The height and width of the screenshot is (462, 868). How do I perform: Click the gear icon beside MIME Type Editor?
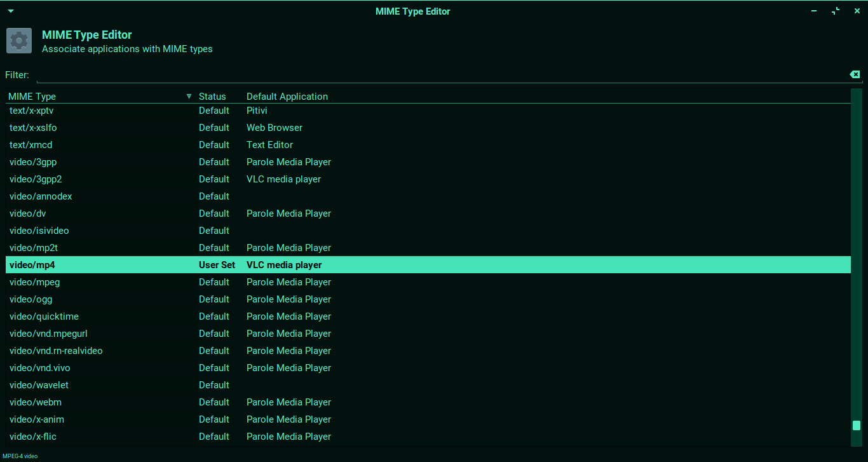click(x=19, y=41)
